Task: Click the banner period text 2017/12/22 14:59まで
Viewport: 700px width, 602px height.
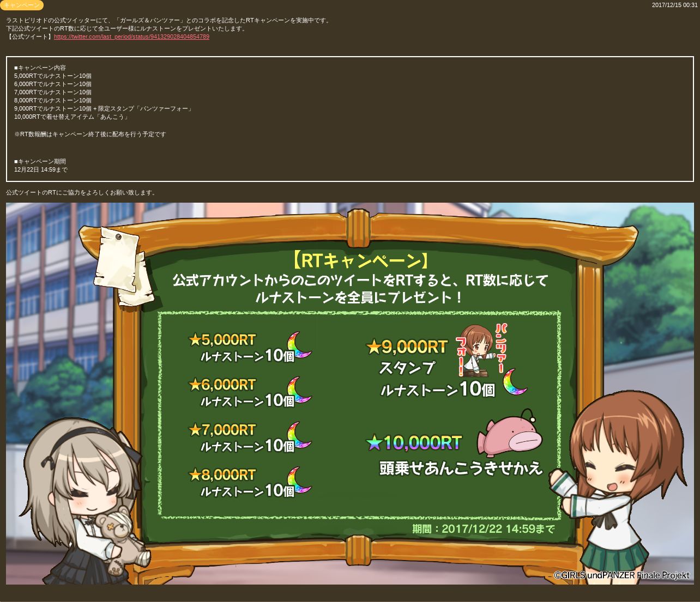Action: [x=484, y=529]
